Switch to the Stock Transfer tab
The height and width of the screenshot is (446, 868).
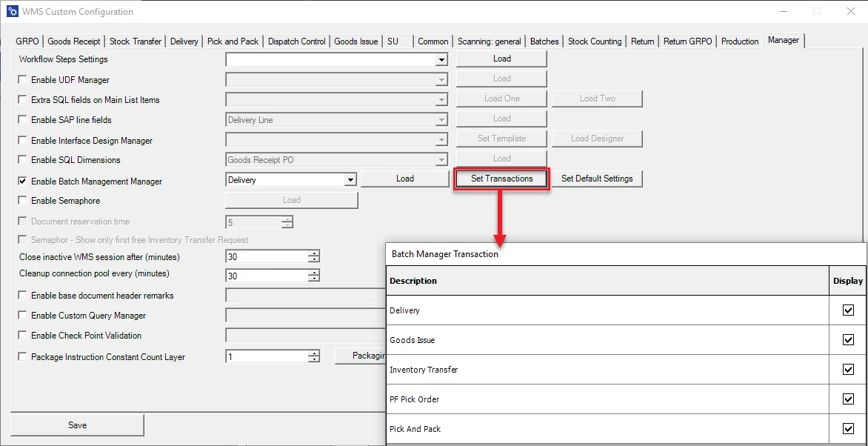point(135,41)
